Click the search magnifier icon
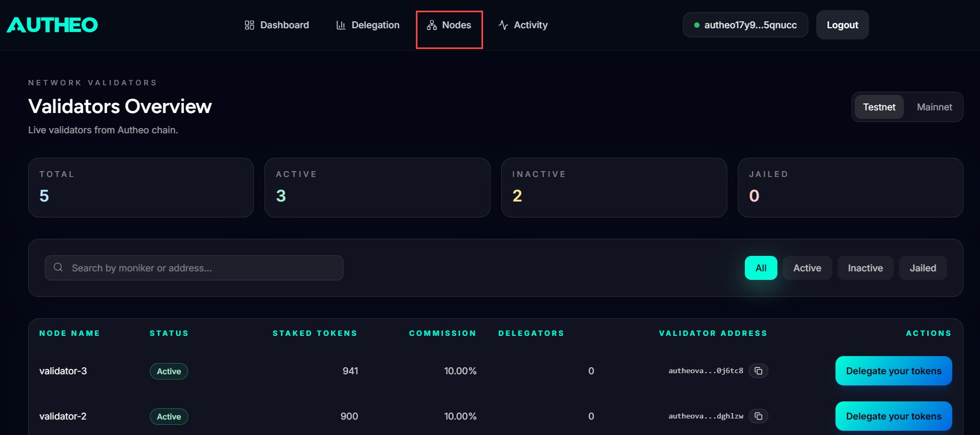Viewport: 980px width, 435px height. click(x=59, y=267)
